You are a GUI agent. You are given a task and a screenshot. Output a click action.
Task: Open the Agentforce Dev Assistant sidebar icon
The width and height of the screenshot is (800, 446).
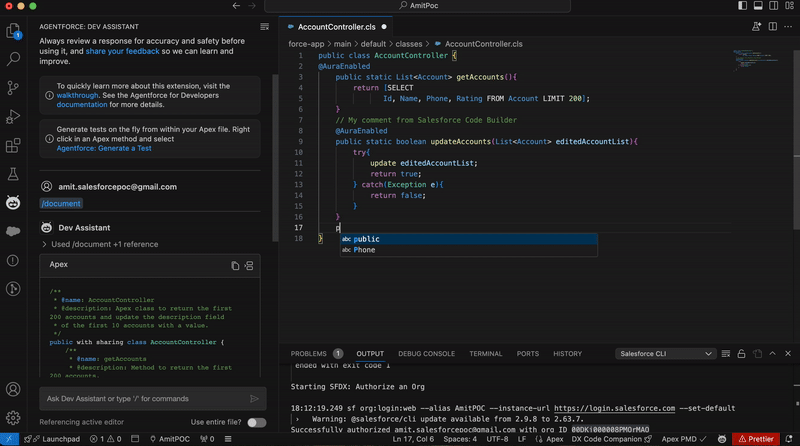coord(13,203)
